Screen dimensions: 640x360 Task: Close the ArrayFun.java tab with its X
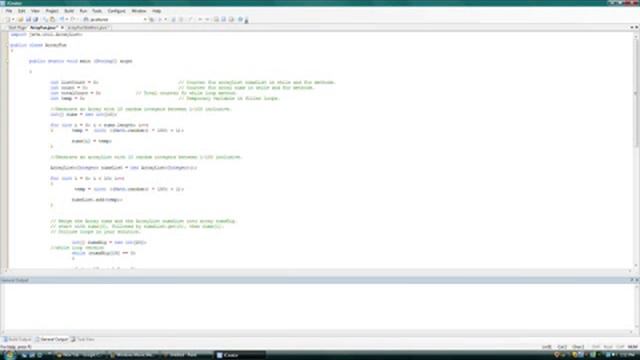62,28
